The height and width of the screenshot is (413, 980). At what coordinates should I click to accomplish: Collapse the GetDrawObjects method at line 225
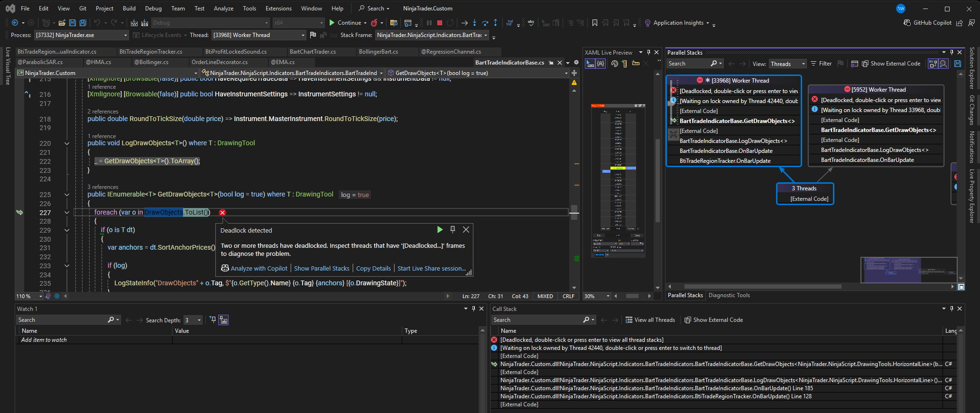[67, 195]
